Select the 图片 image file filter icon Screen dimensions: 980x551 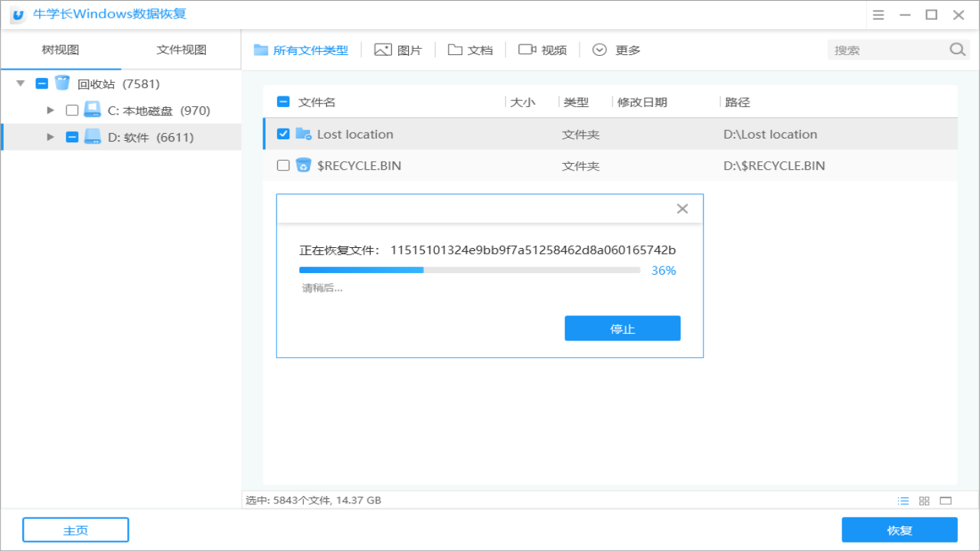[382, 49]
